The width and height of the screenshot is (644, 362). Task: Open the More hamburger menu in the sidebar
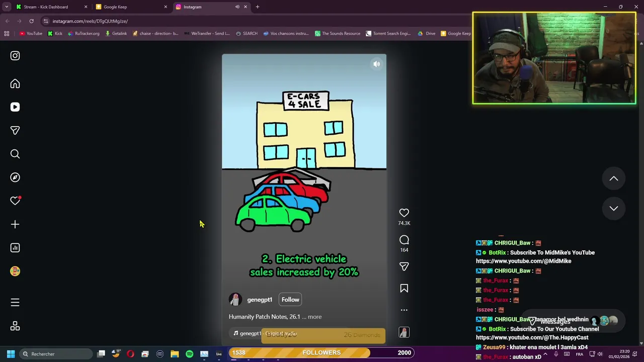(x=15, y=302)
